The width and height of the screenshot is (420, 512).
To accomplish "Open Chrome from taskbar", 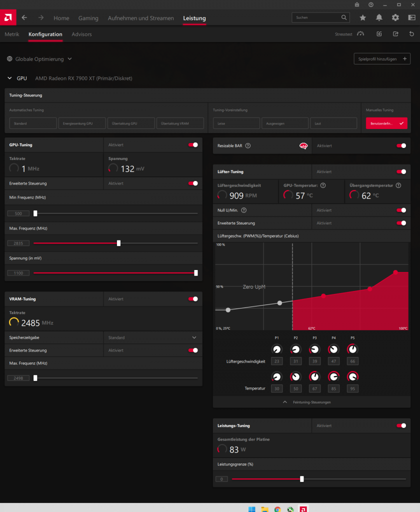I will click(277, 509).
